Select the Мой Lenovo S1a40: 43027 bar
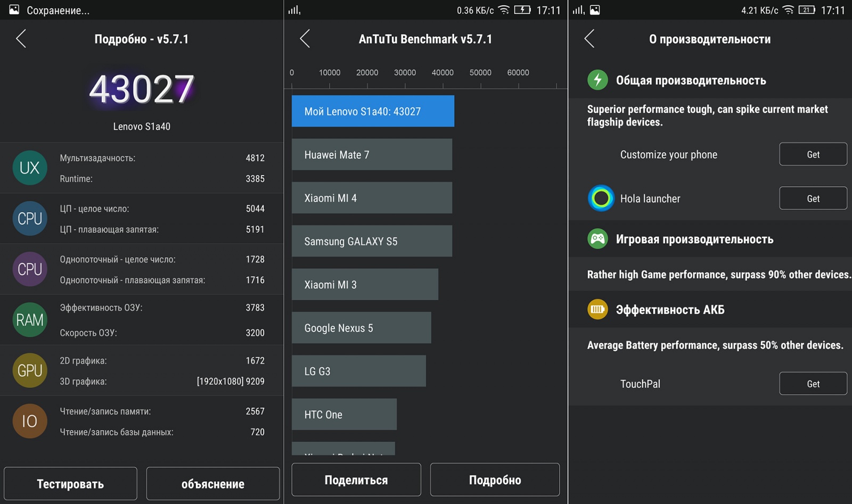Screen dimensions: 852x504 [x=373, y=111]
